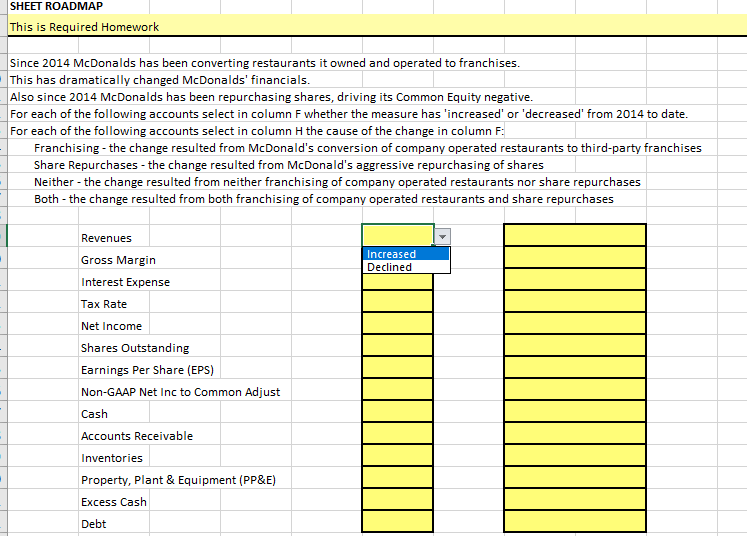
Task: Select the column H cause cell for Excess Cash
Action: 575,499
